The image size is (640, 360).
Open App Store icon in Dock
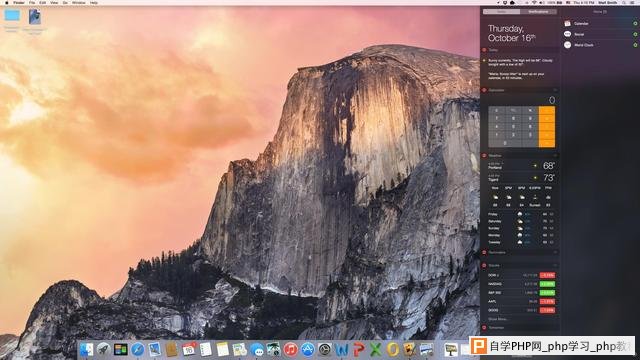pyautogui.click(x=308, y=349)
